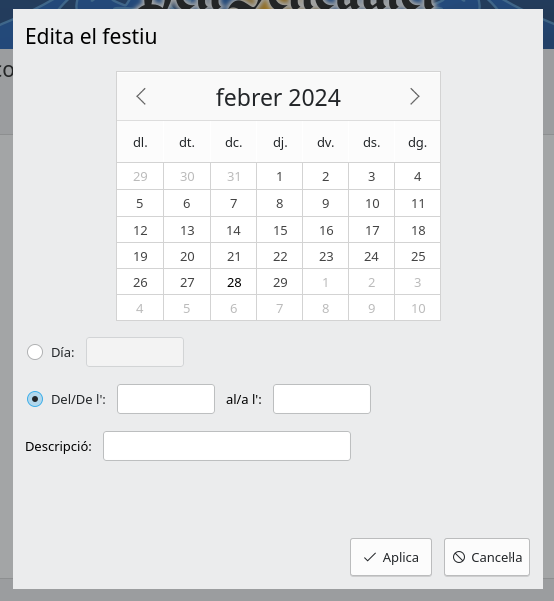
Task: Go to next month arrow
Action: [x=415, y=96]
